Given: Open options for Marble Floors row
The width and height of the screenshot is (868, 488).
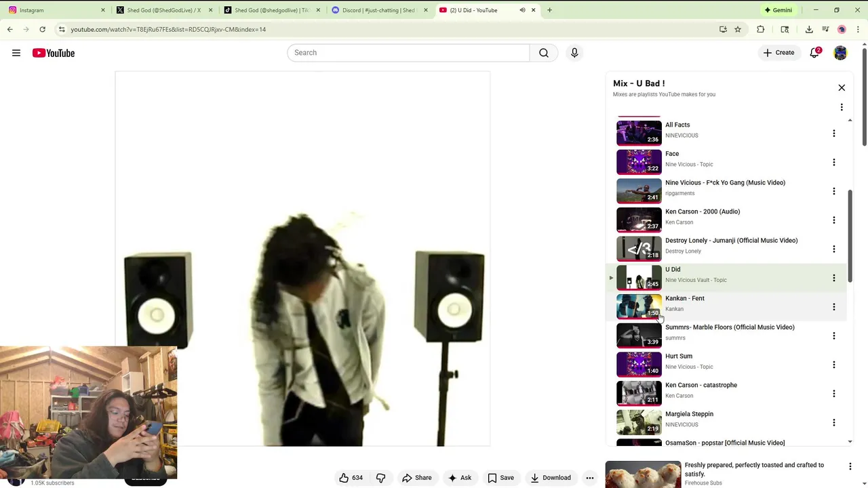Looking at the screenshot, I should point(834,335).
